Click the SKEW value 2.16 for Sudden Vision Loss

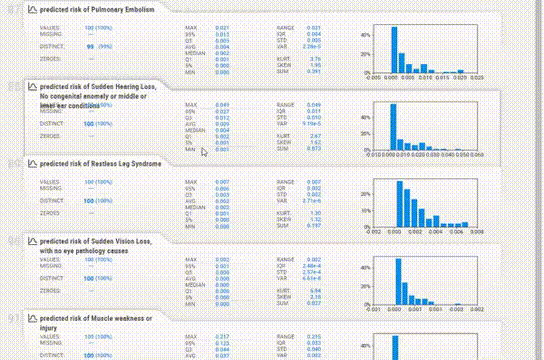click(x=315, y=297)
